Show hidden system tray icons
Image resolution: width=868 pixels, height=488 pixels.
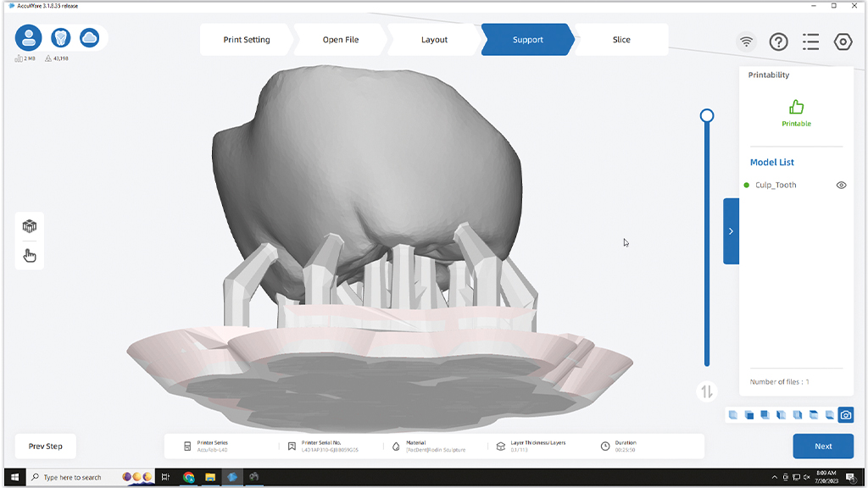pyautogui.click(x=774, y=478)
